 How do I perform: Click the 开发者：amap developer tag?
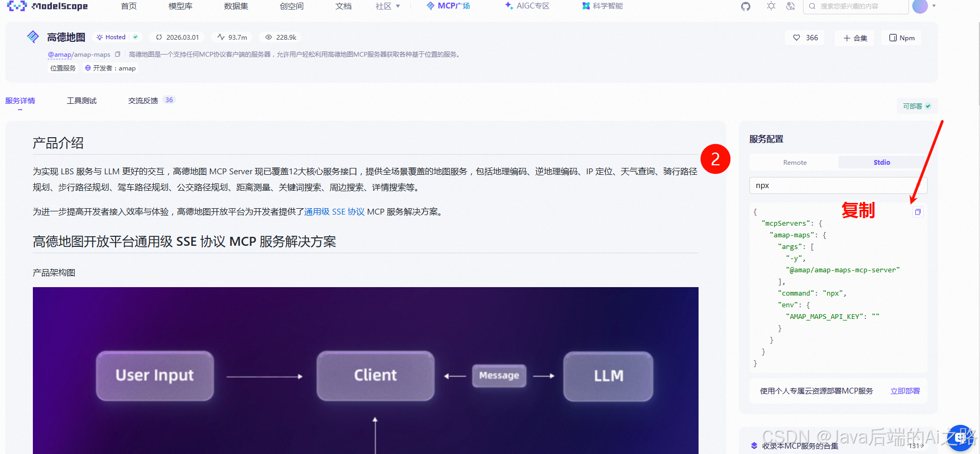[x=111, y=68]
